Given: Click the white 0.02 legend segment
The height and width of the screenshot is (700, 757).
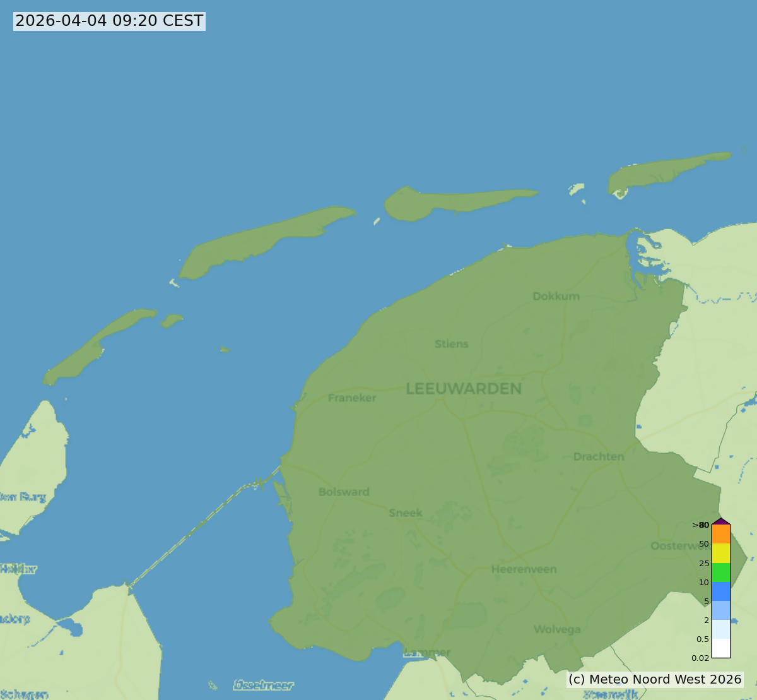Looking at the screenshot, I should [x=720, y=649].
